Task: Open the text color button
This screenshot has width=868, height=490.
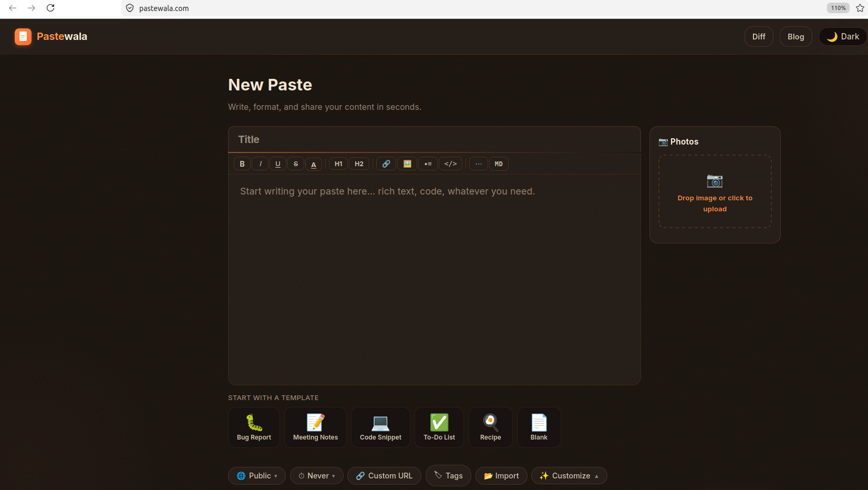Action: 314,164
